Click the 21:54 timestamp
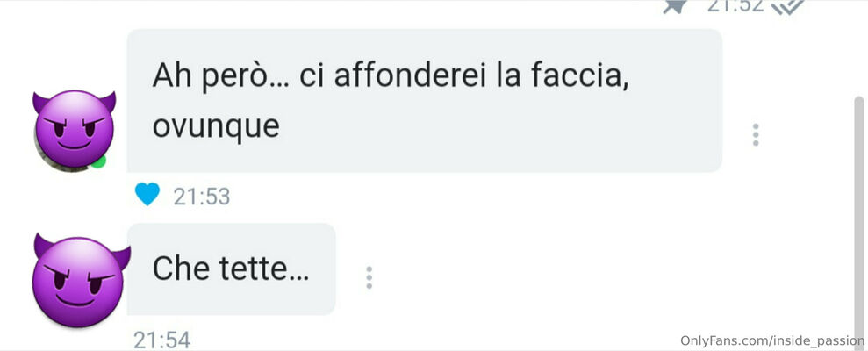The height and width of the screenshot is (351, 868). coord(161,340)
